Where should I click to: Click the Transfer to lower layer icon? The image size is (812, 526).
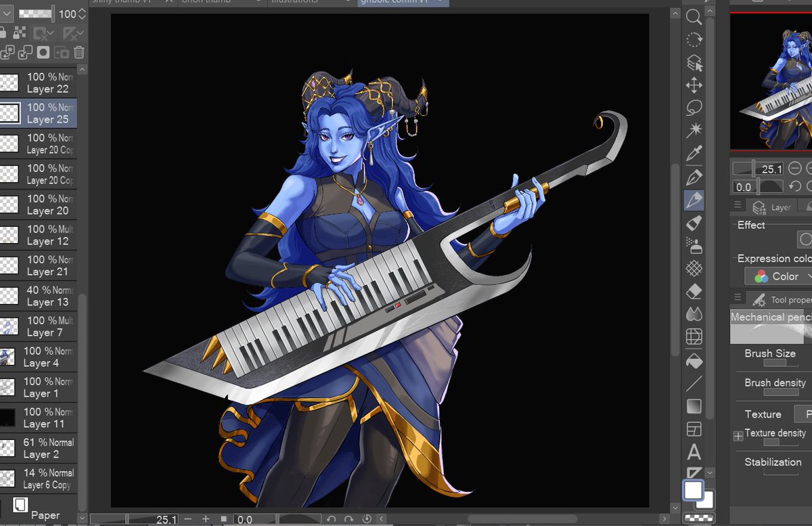[7, 52]
